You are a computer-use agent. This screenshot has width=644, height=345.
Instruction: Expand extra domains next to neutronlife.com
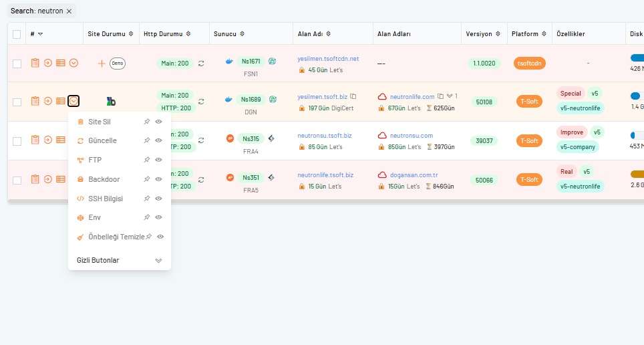(450, 96)
